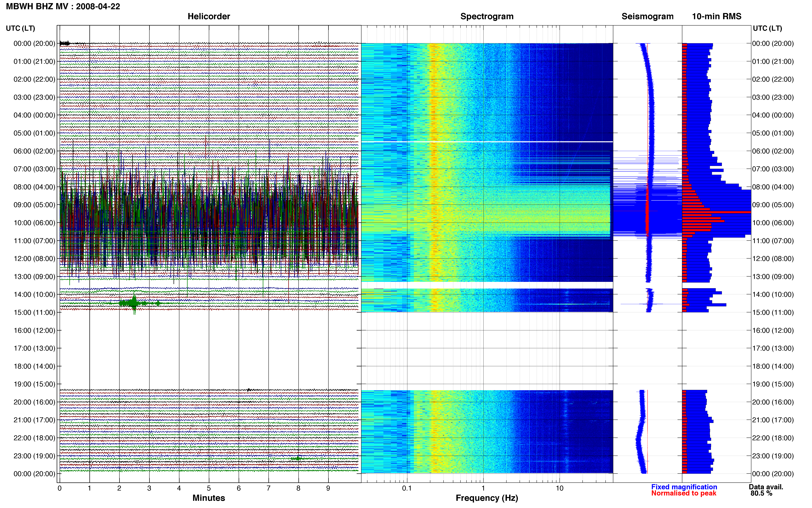Select the "Helicorder" panel heading
Viewport: 812px width, 508px height.
[x=209, y=16]
